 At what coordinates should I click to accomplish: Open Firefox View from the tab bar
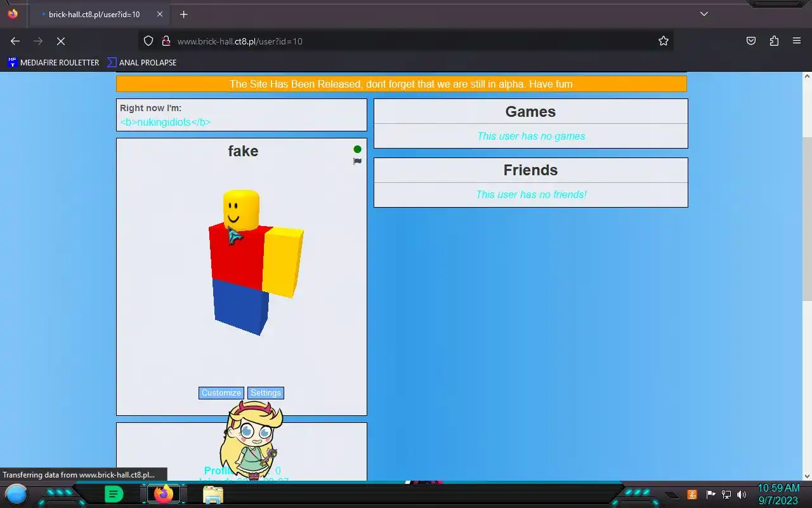pyautogui.click(x=13, y=14)
